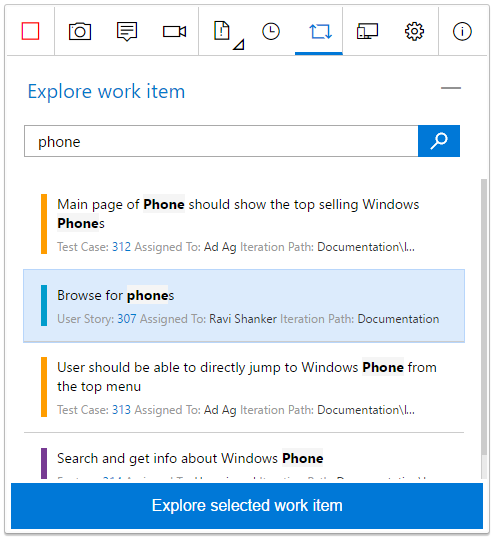Select the 'Browse for phones' user story
494x539 pixels.
[244, 306]
